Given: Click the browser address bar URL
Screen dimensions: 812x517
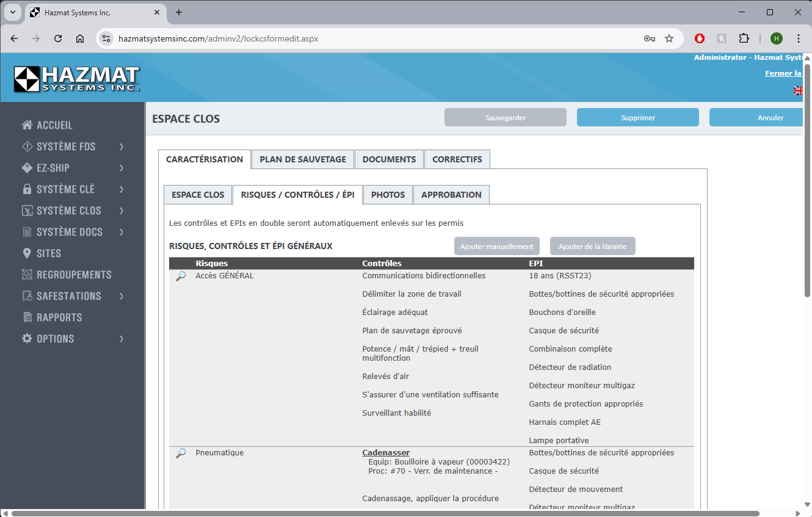Looking at the screenshot, I should [x=218, y=38].
